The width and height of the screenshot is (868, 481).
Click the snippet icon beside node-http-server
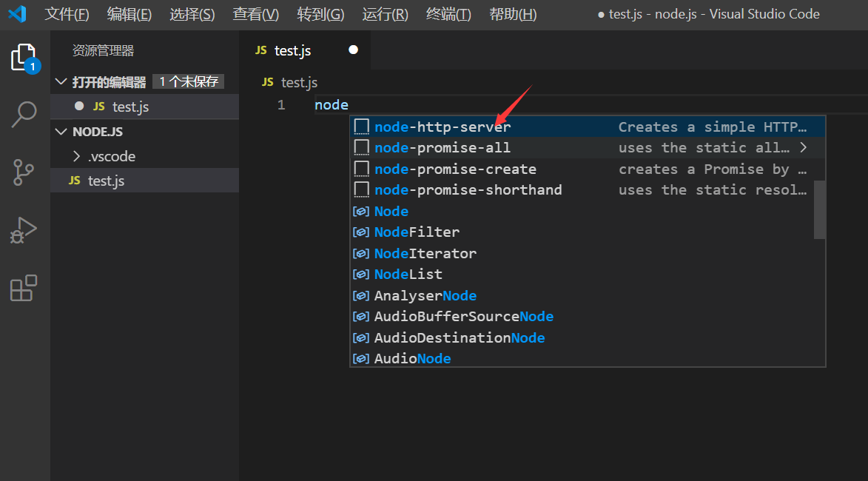[x=362, y=127]
